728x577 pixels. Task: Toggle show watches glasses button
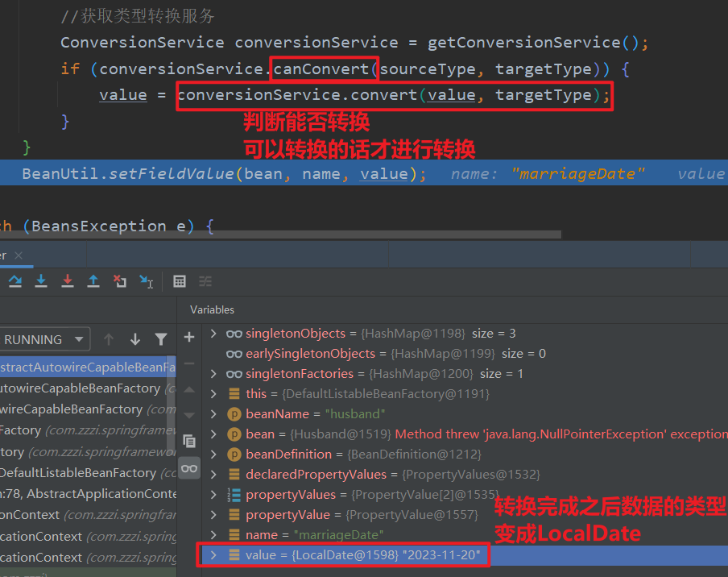click(189, 468)
